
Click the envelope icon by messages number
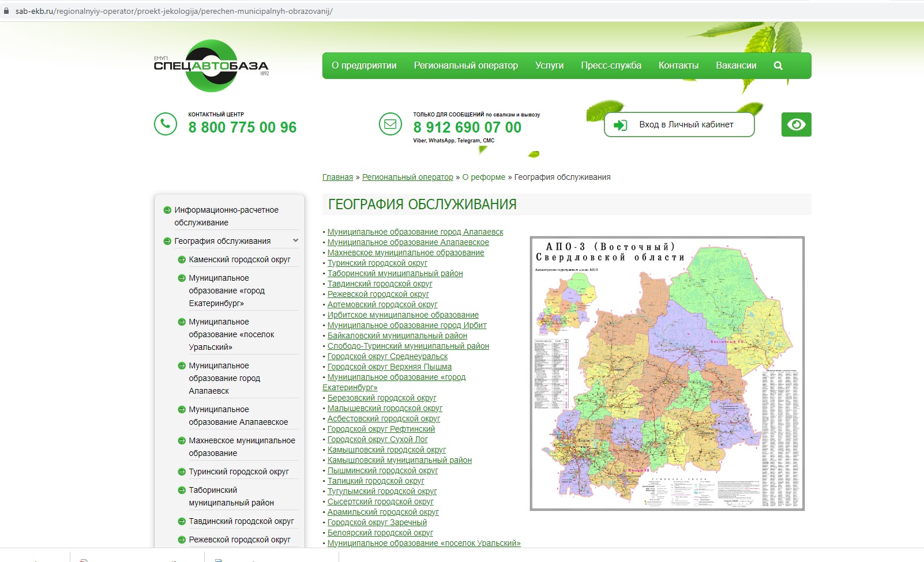point(390,124)
